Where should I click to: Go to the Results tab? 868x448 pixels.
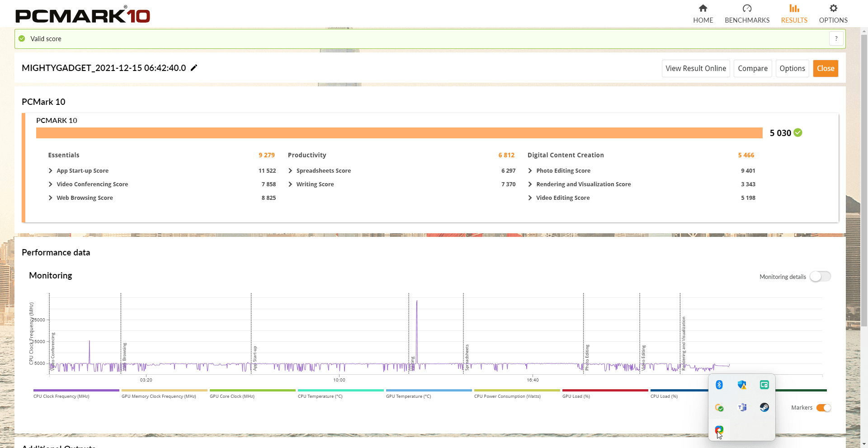click(794, 14)
